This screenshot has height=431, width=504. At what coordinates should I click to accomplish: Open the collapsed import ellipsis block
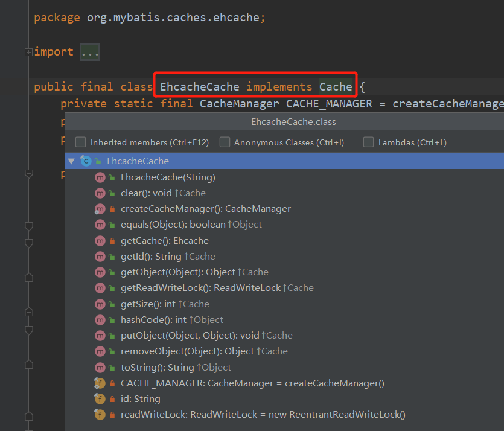pos(90,52)
